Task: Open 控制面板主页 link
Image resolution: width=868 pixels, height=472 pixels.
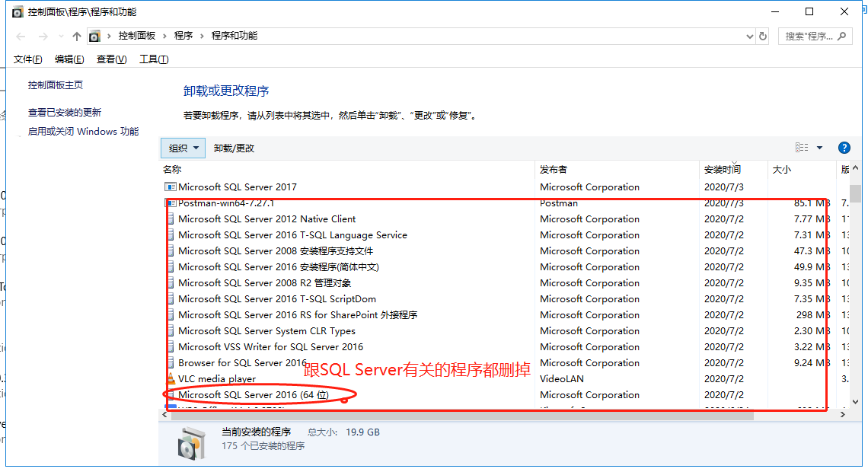Action: 56,85
